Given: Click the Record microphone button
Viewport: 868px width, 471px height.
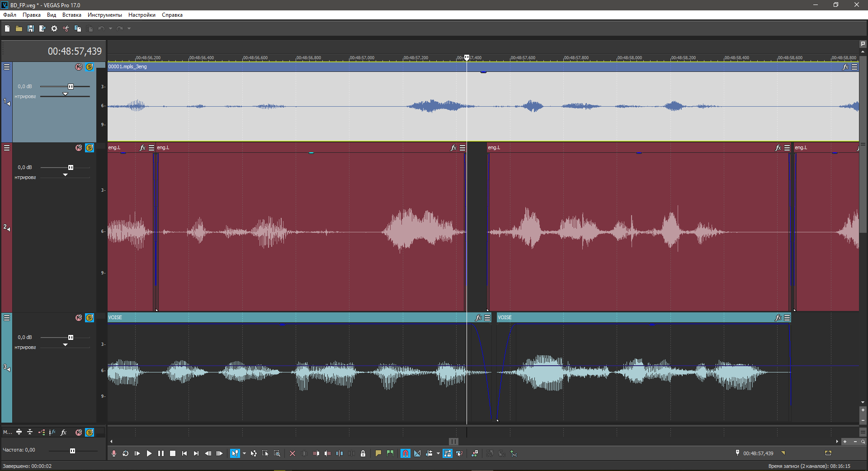Looking at the screenshot, I should tap(114, 453).
